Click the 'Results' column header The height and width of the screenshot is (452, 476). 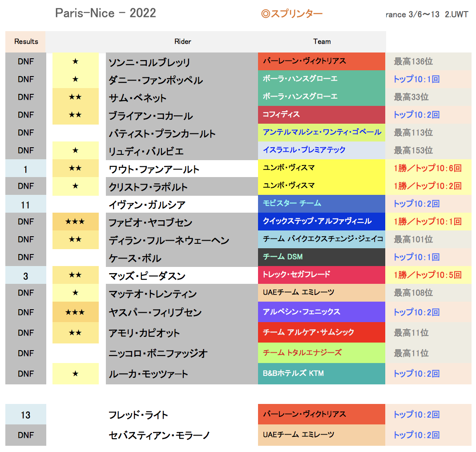coord(26,41)
